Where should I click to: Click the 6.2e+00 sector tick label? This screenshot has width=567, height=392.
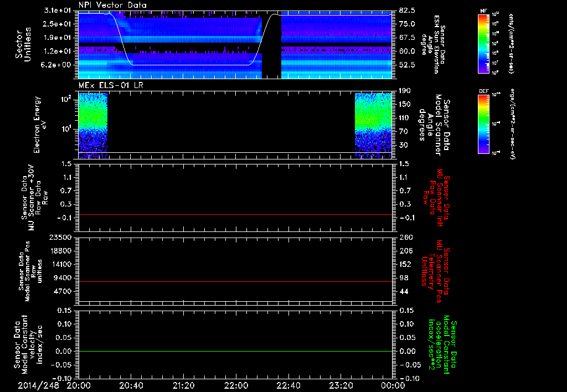57,65
